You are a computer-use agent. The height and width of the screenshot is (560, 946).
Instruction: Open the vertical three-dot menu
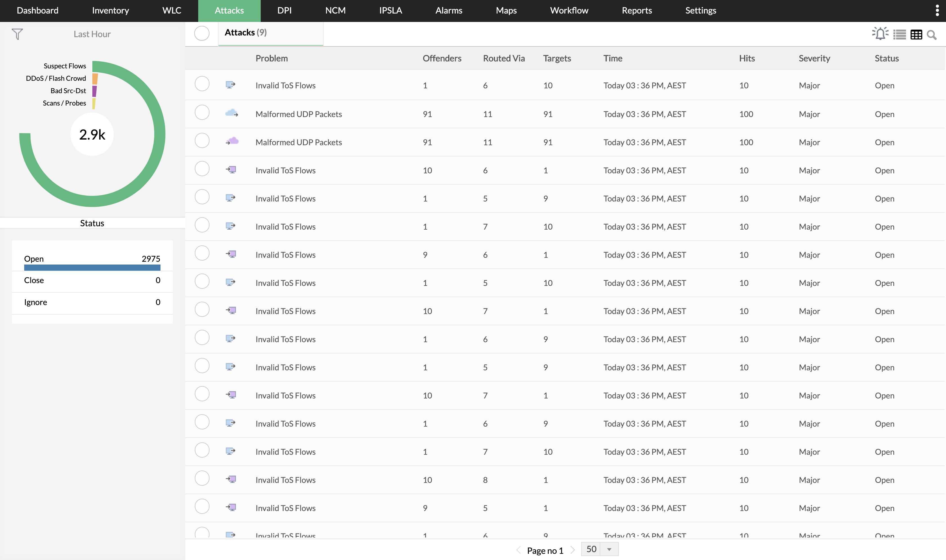[937, 11]
